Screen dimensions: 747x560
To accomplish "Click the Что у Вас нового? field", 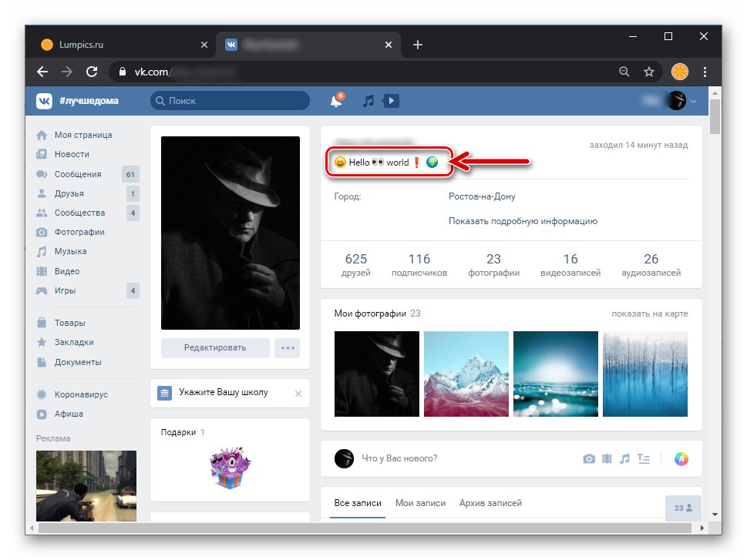I will (x=399, y=458).
